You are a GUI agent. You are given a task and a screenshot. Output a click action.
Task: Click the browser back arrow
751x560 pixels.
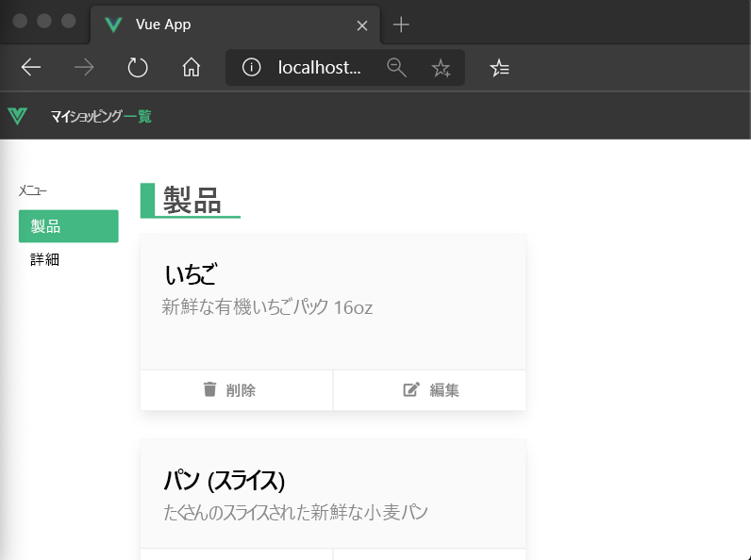coord(31,68)
